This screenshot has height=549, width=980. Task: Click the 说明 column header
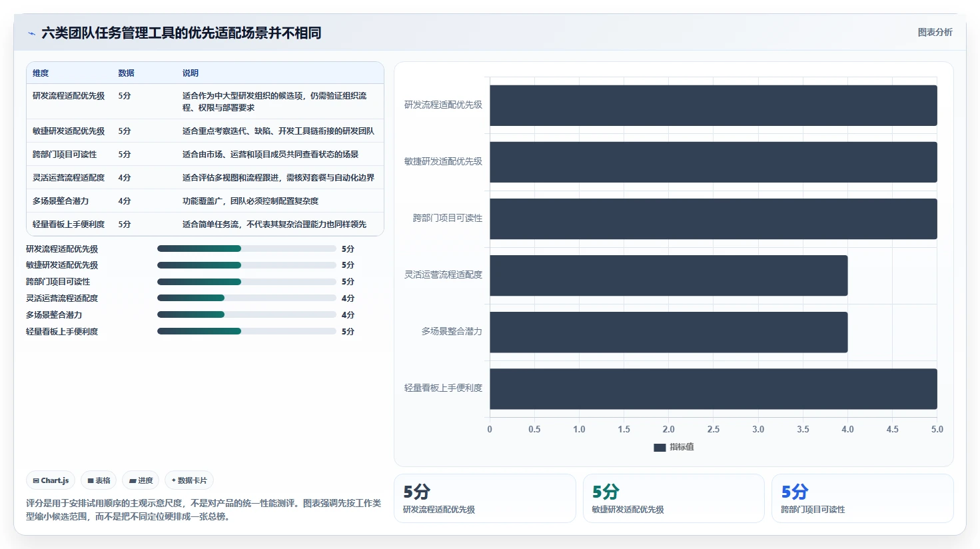[191, 73]
